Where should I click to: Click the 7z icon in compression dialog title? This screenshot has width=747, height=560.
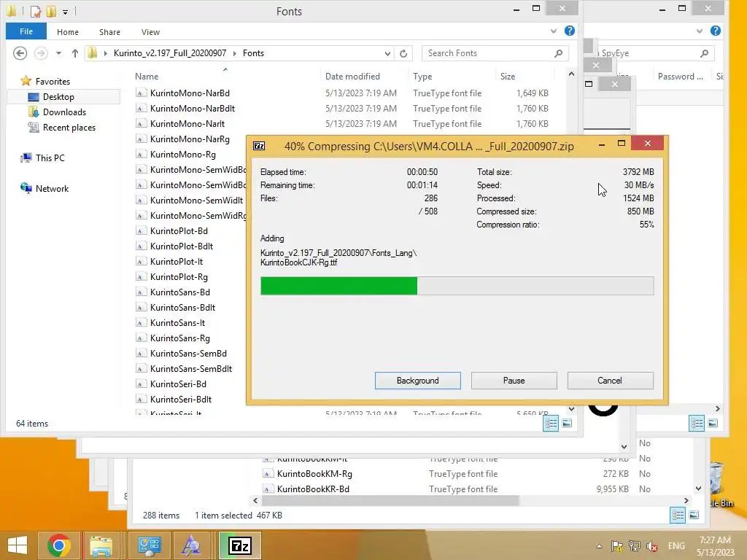(259, 146)
